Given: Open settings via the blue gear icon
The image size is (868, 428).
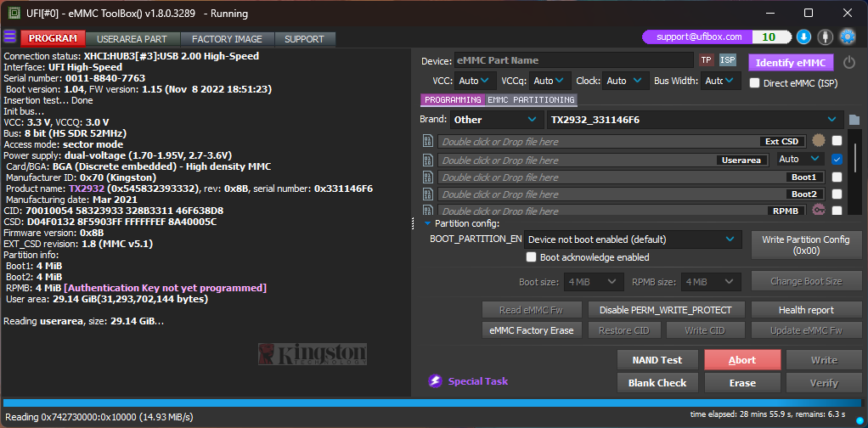Looking at the screenshot, I should 847,37.
